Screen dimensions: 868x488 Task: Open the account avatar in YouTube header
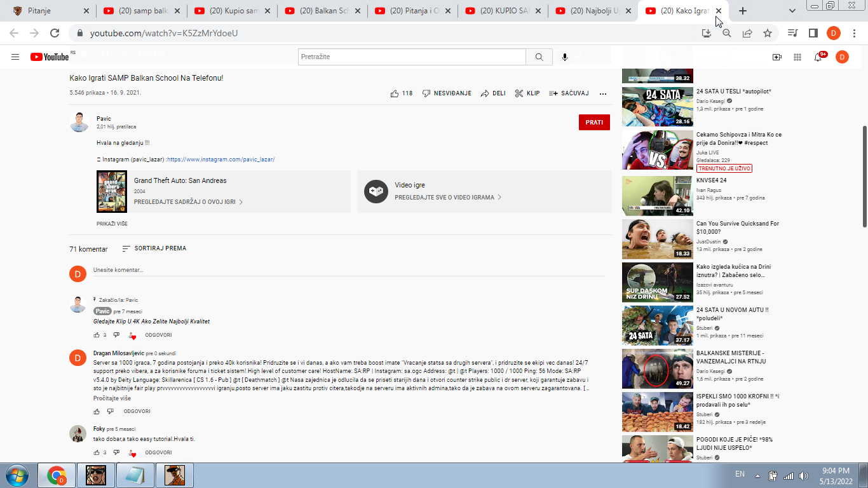842,57
